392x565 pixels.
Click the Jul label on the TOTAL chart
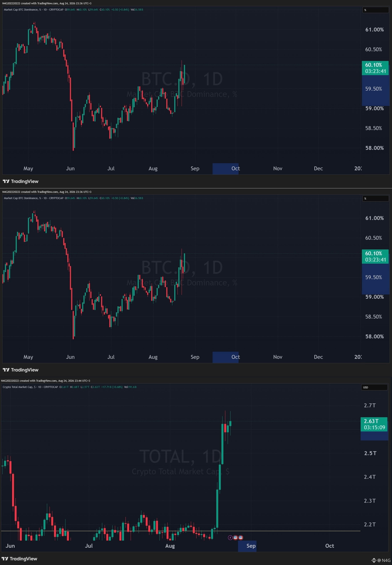[89, 546]
